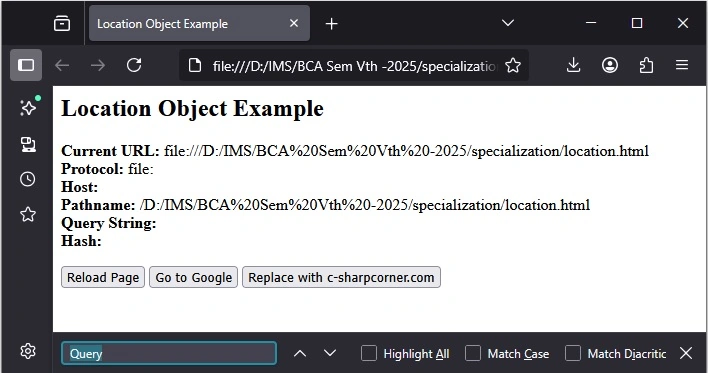Go back one page
708x373 pixels.
(62, 65)
